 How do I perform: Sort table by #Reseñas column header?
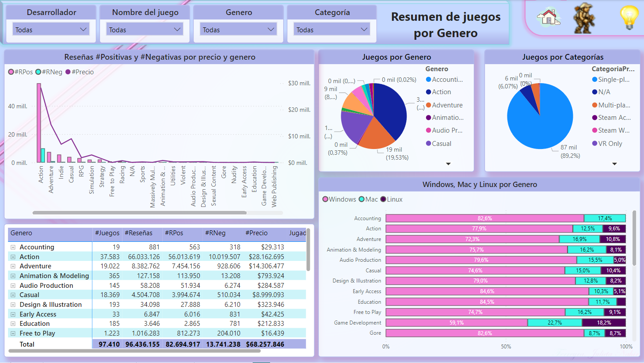click(x=138, y=233)
